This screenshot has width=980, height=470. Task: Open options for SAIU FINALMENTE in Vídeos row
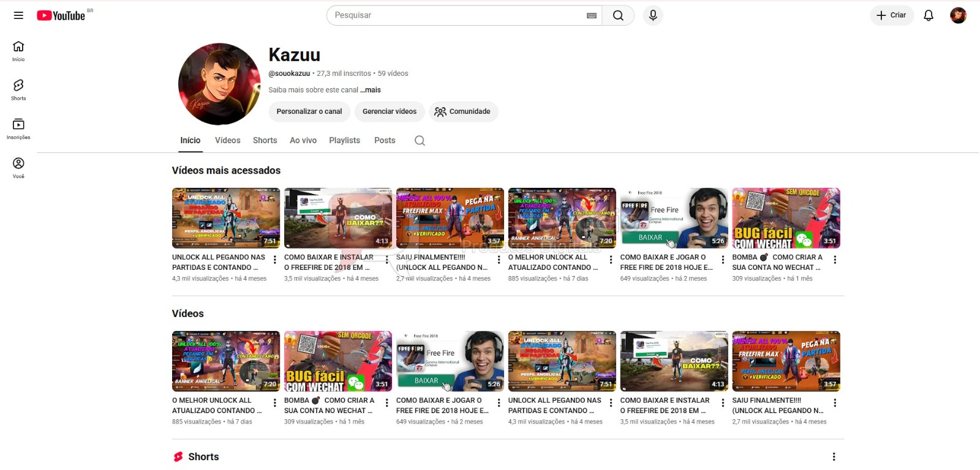[x=835, y=403]
